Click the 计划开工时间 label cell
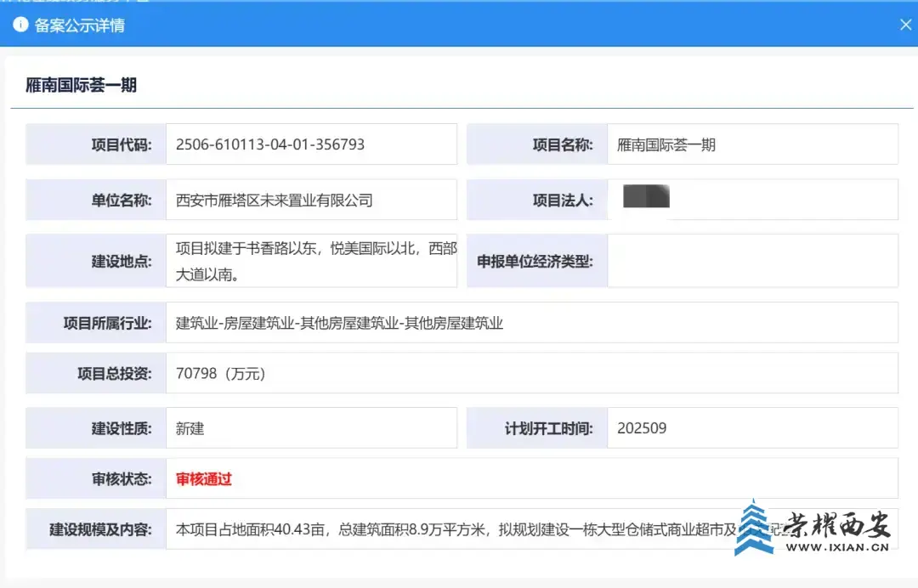The width and height of the screenshot is (918, 588). click(x=537, y=428)
